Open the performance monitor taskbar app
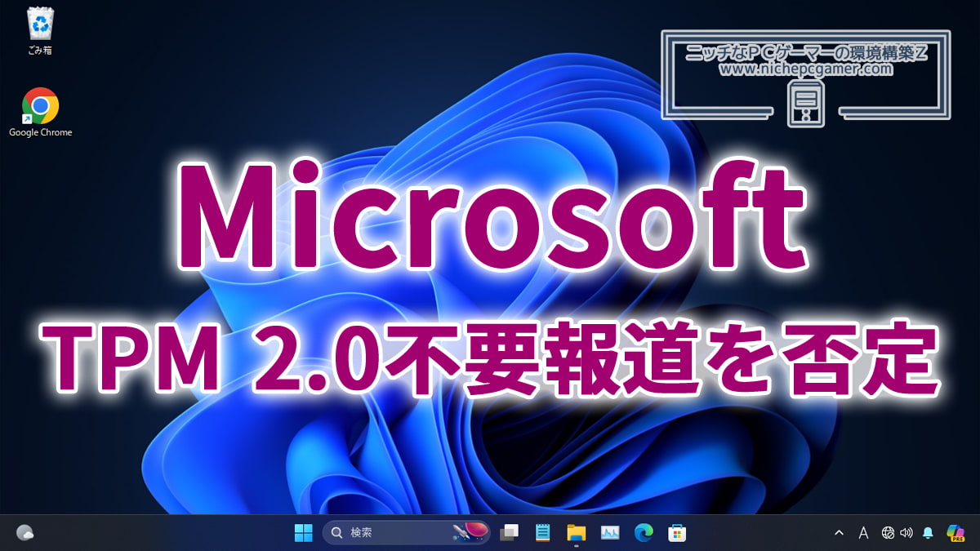The height and width of the screenshot is (551, 980). tap(610, 533)
